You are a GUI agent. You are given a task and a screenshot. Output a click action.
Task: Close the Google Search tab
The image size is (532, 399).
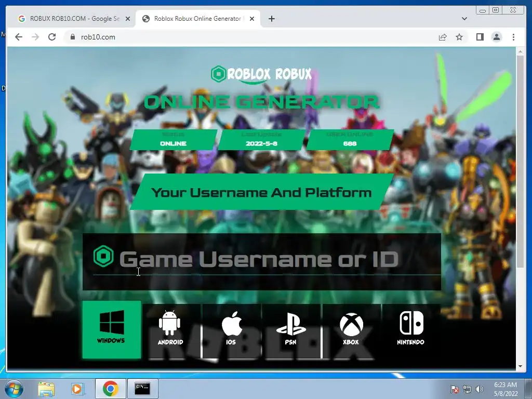tap(128, 19)
